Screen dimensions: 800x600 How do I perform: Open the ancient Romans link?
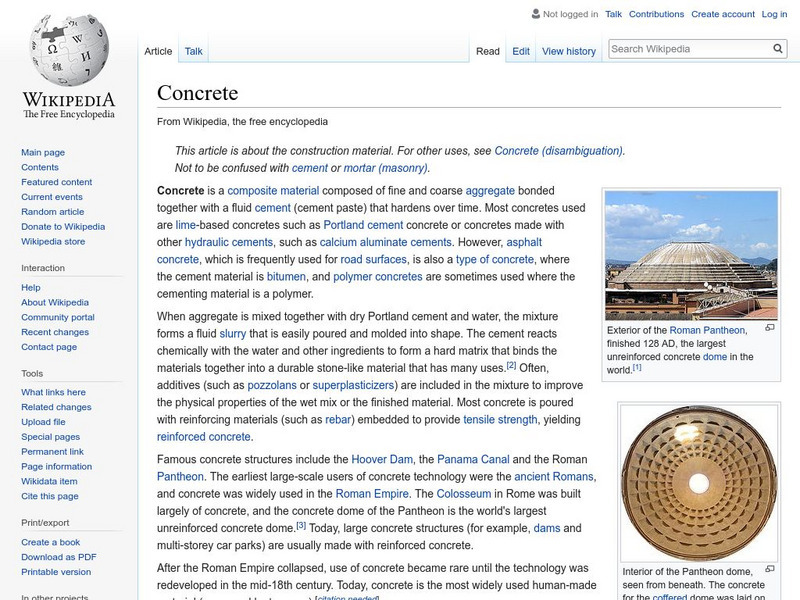(x=554, y=477)
